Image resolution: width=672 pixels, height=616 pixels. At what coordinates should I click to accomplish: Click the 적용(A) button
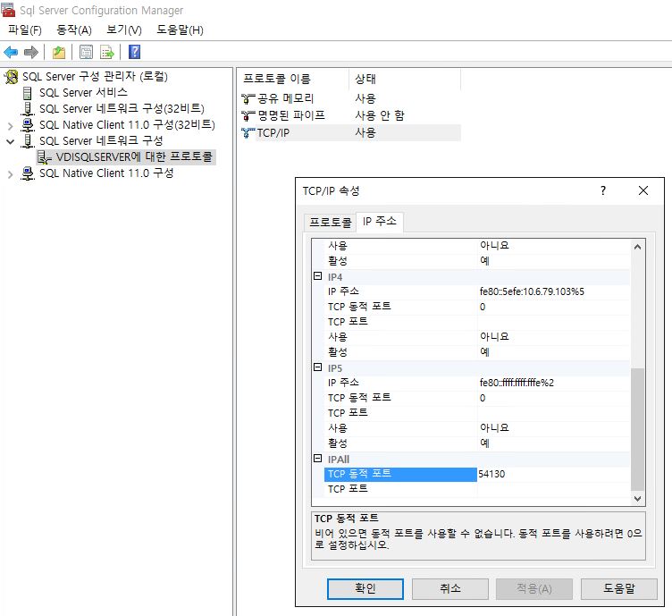click(x=534, y=588)
